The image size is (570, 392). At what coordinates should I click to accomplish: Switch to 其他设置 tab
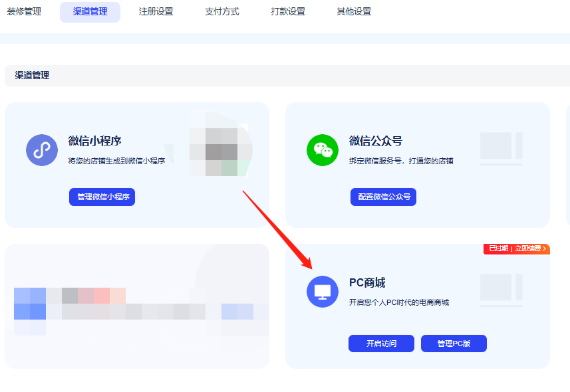point(354,12)
